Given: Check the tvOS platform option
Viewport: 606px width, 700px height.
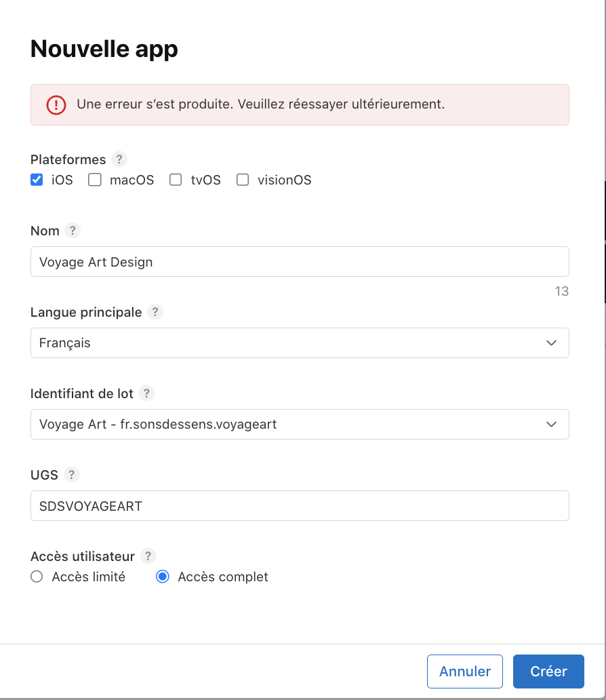Looking at the screenshot, I should (x=176, y=180).
